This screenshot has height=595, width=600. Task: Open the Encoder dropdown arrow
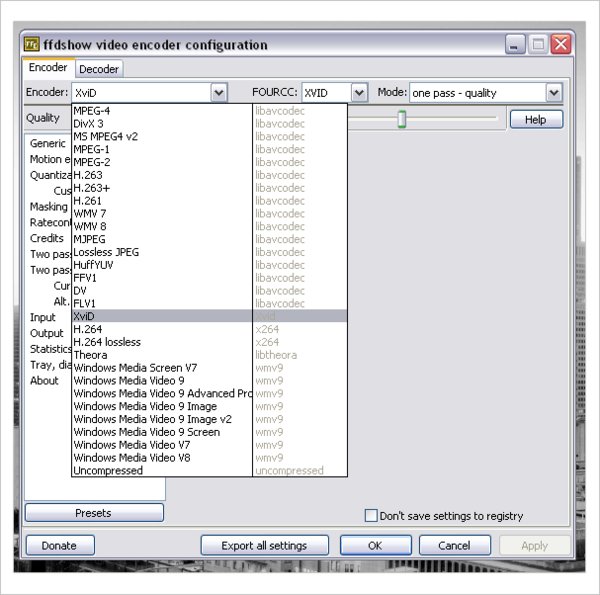[x=219, y=93]
